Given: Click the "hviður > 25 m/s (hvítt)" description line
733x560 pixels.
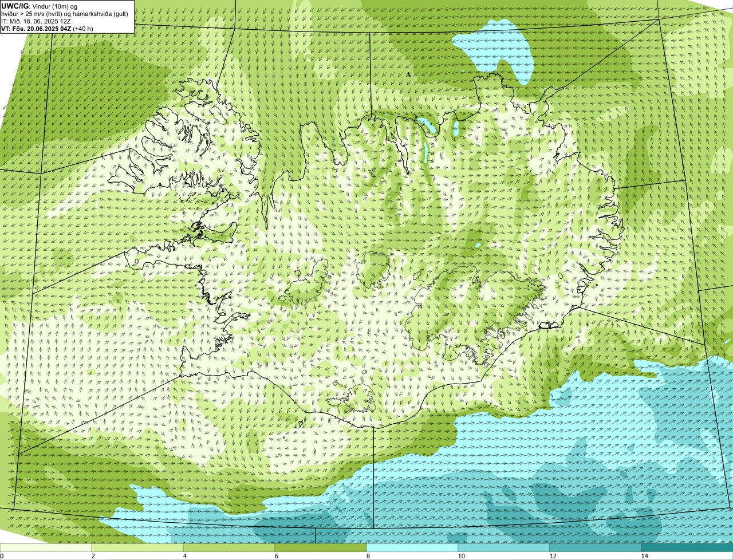Looking at the screenshot, I should (65, 14).
